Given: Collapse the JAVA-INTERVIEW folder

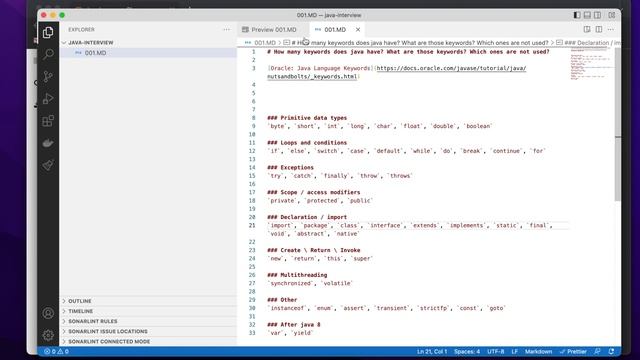Looking at the screenshot, I should (x=91, y=42).
